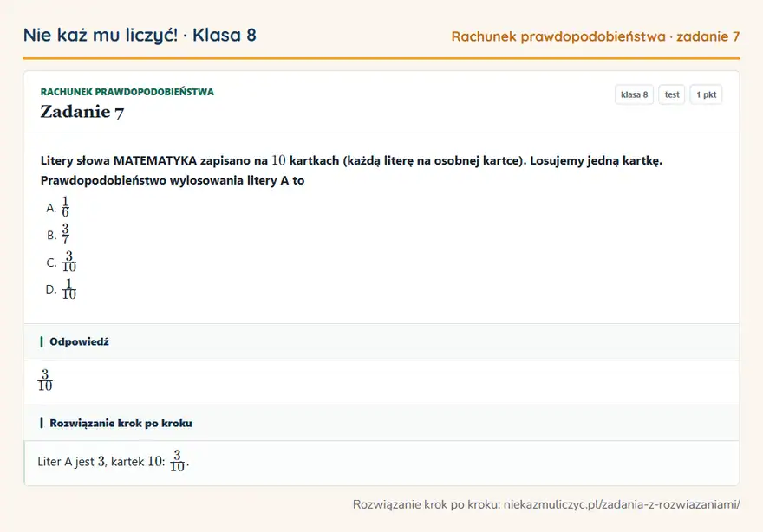Click the explanation 'Liter A jest 3, kartek 10'
Image resolution: width=763 pixels, height=532 pixels.
(114, 462)
